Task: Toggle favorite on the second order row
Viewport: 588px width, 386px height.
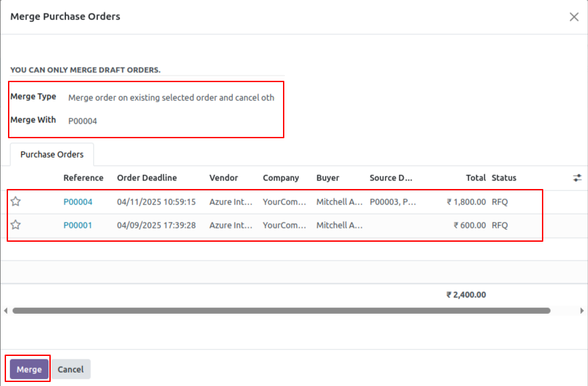Action: tap(15, 225)
